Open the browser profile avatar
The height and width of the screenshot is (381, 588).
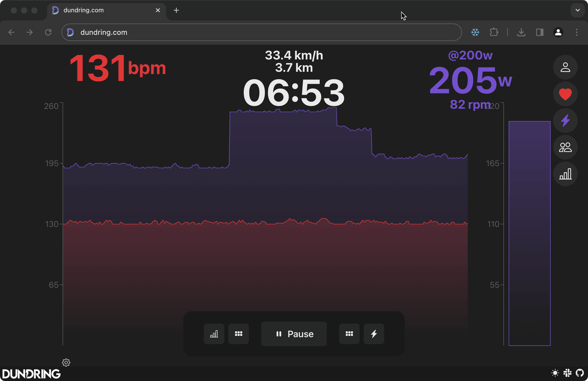click(x=558, y=32)
